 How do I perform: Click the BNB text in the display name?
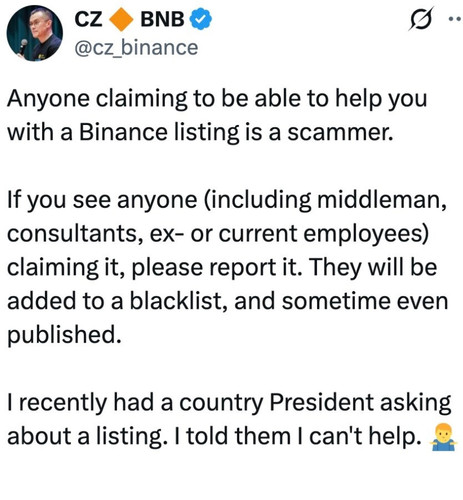(x=162, y=19)
